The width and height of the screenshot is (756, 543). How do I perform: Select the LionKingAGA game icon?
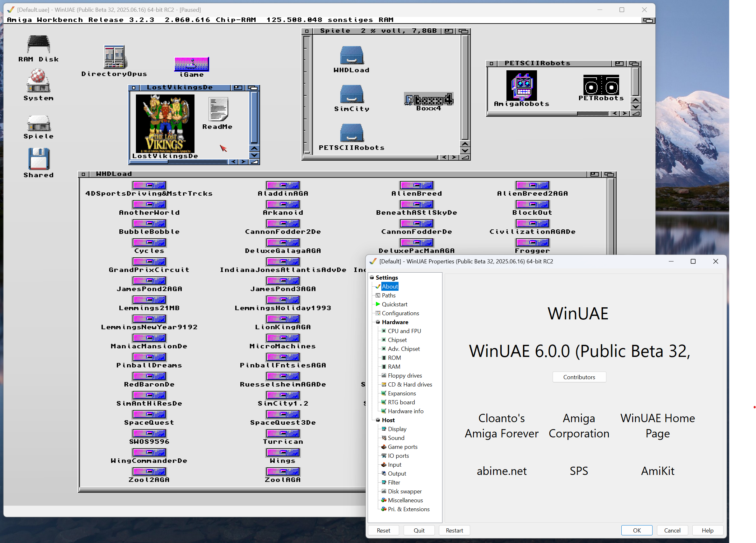283,319
